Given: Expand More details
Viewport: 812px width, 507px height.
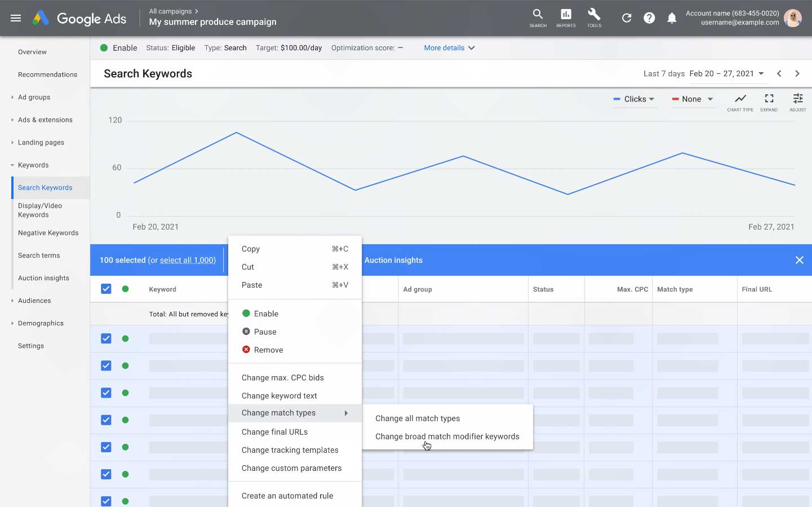Looking at the screenshot, I should pyautogui.click(x=449, y=48).
